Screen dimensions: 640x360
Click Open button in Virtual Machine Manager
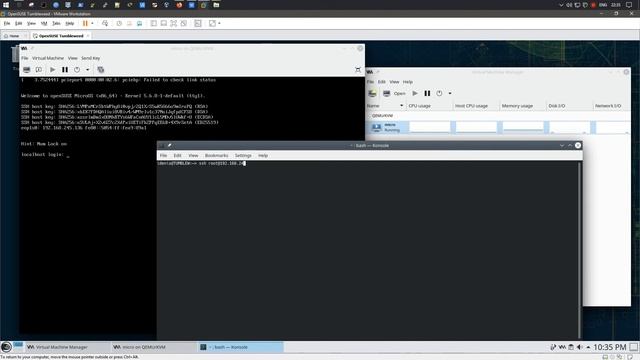pos(394,93)
